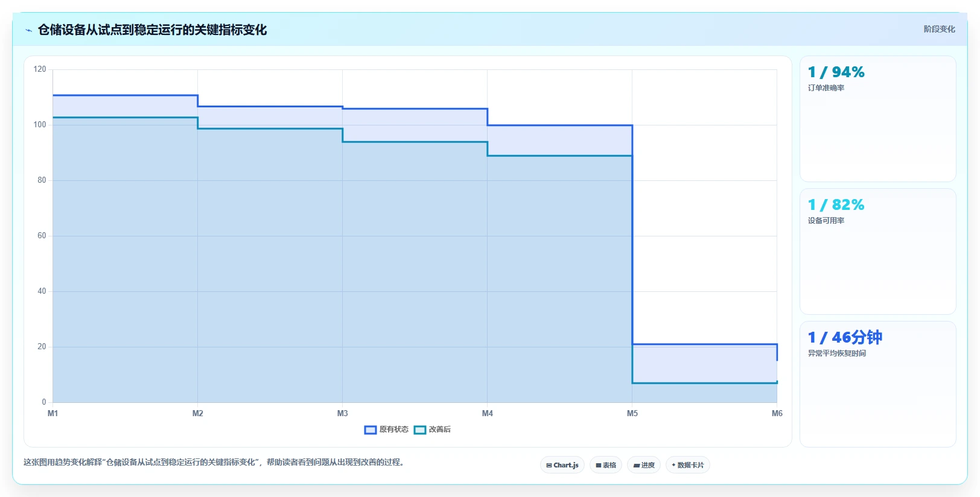Image resolution: width=980 pixels, height=497 pixels.
Task: Click the 1 / 94% value
Action: tap(836, 72)
